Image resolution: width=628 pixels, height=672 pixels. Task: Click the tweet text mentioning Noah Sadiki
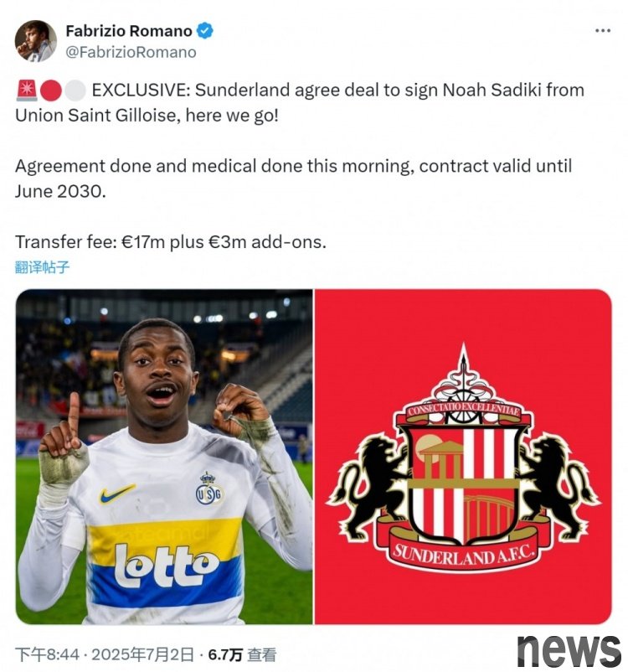300,102
